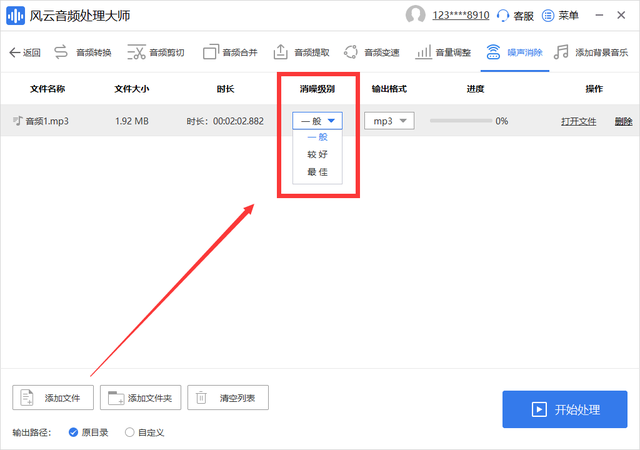640x450 pixels.
Task: Click the 输出格式 column header
Action: (x=389, y=89)
